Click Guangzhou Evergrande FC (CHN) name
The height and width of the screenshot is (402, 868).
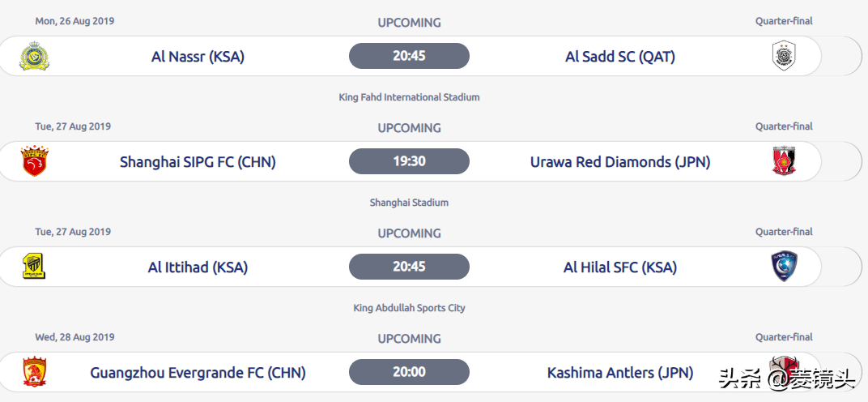198,373
